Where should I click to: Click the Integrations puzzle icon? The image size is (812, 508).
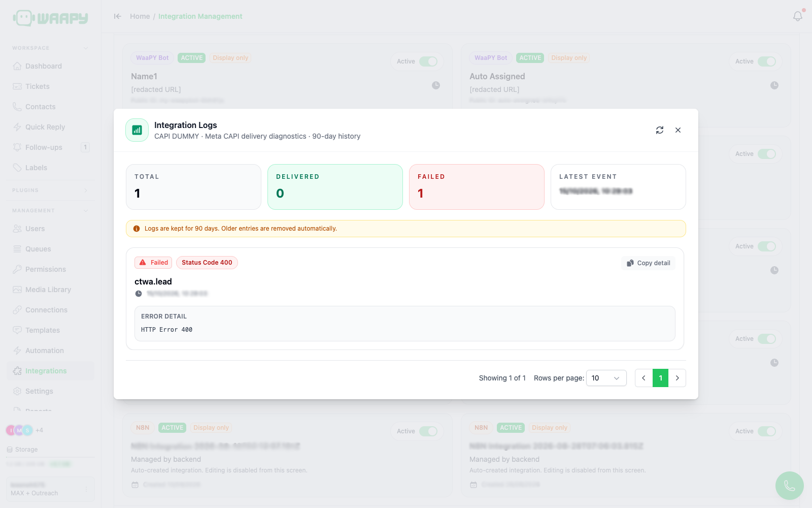click(17, 371)
